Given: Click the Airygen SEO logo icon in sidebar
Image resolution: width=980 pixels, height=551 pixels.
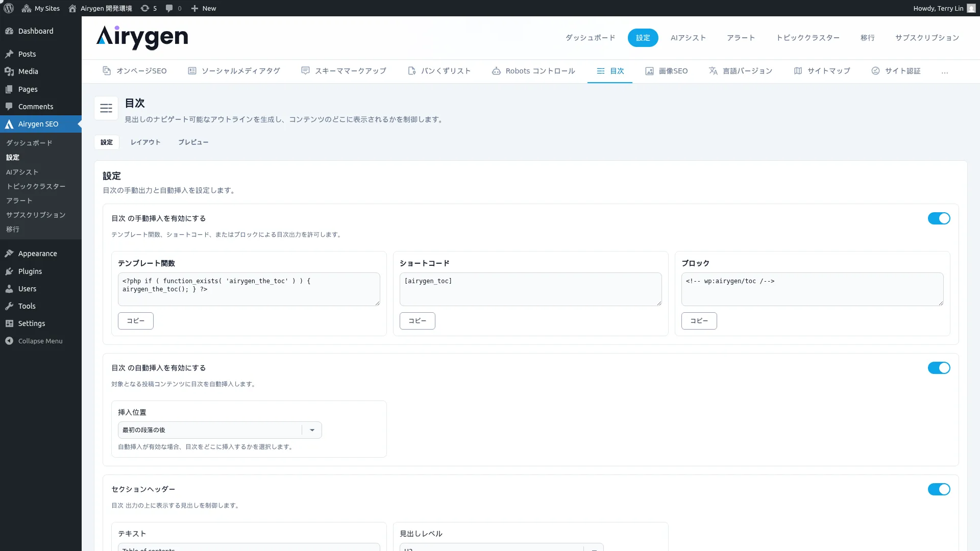Looking at the screenshot, I should [9, 124].
